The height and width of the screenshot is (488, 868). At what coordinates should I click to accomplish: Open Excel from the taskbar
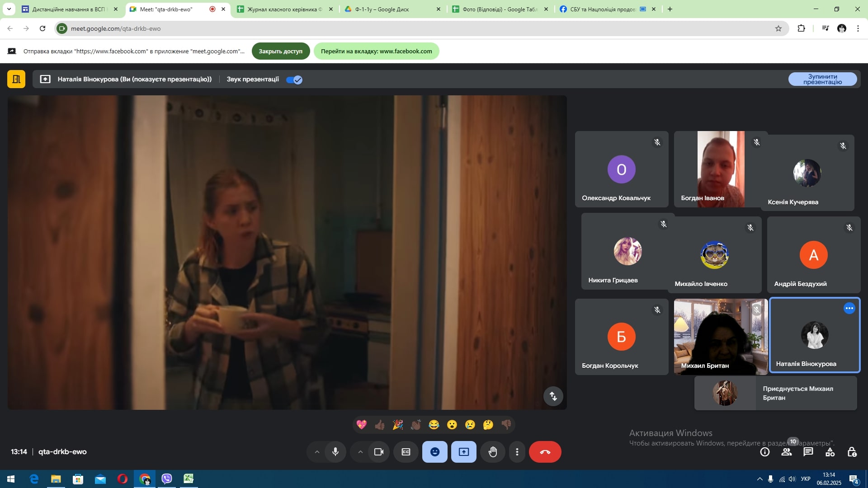[x=189, y=479]
